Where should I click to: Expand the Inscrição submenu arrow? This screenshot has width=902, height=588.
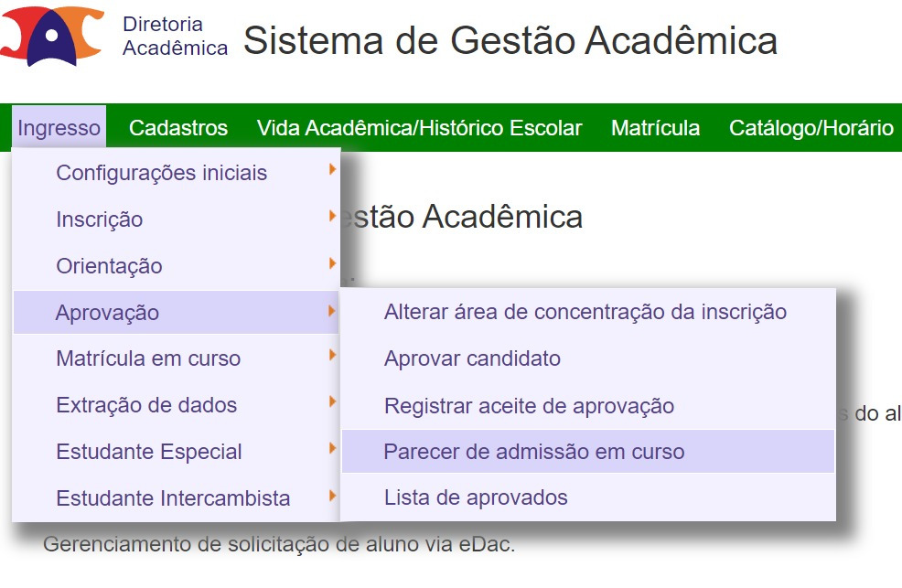click(x=332, y=216)
